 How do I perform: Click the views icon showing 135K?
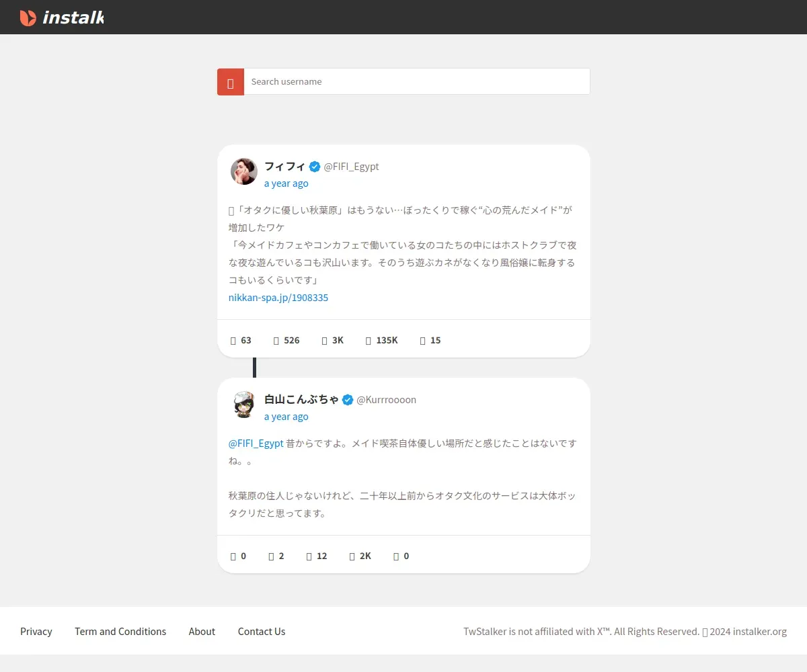[x=369, y=341]
